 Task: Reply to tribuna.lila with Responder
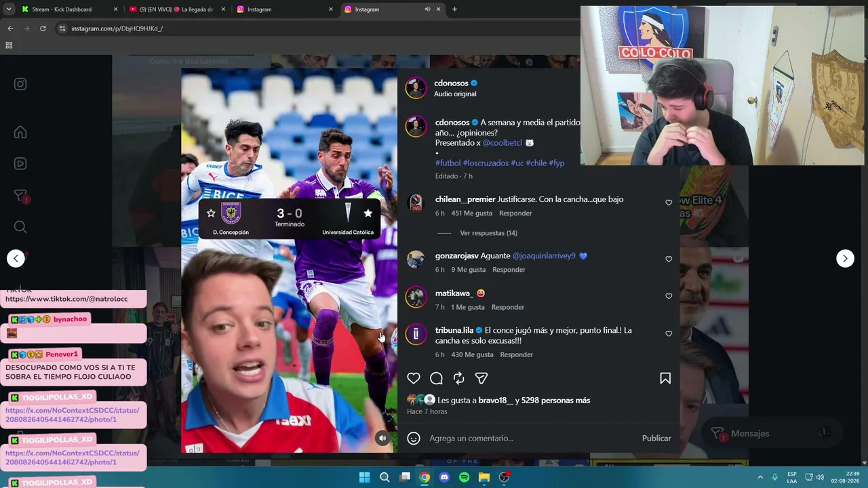click(x=517, y=354)
